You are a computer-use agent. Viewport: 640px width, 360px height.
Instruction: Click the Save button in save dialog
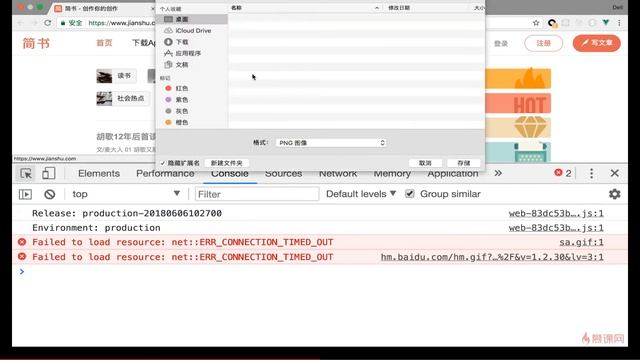(464, 163)
